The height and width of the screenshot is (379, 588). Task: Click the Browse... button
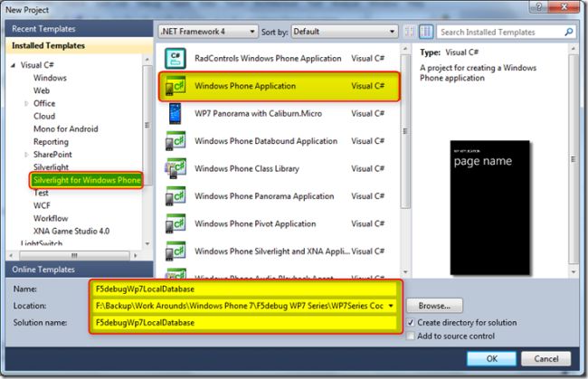coord(434,306)
